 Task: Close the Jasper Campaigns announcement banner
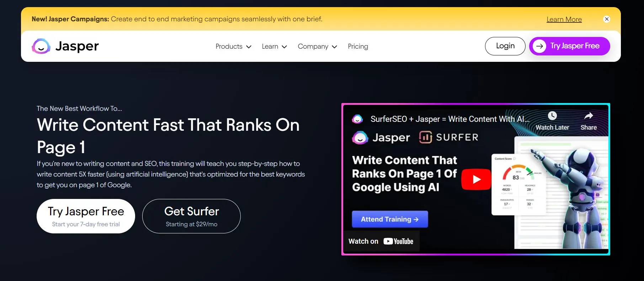[x=607, y=19]
